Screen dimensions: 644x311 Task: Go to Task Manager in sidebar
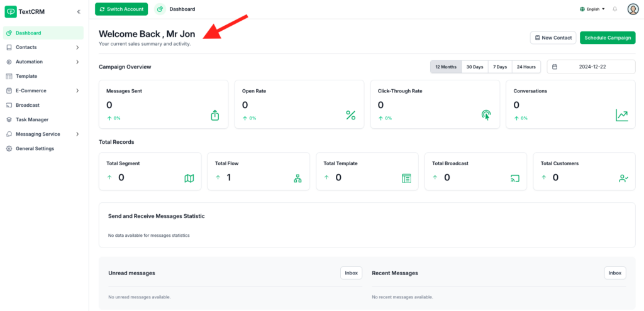32,119
